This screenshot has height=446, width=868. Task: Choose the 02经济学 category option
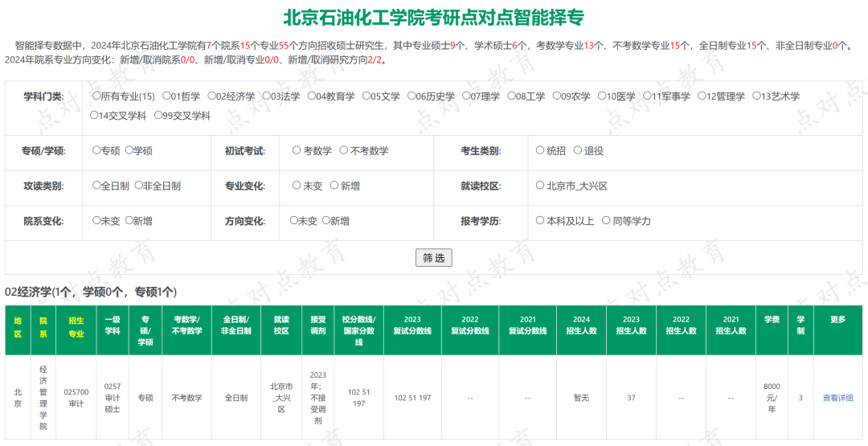pos(211,96)
